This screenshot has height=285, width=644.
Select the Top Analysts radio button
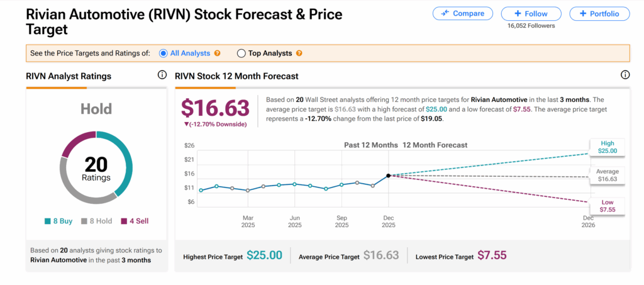pyautogui.click(x=241, y=53)
